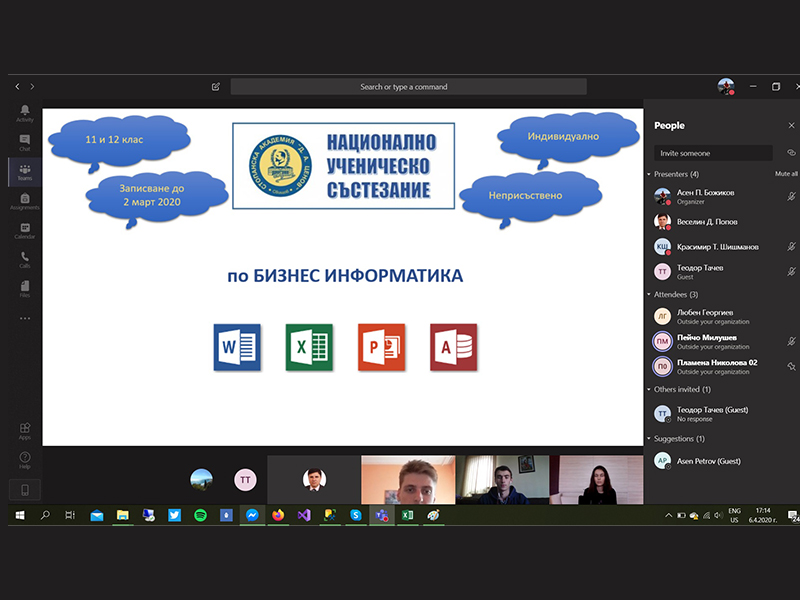
Task: Select Любен Георгиев in attendees
Action: (721, 316)
